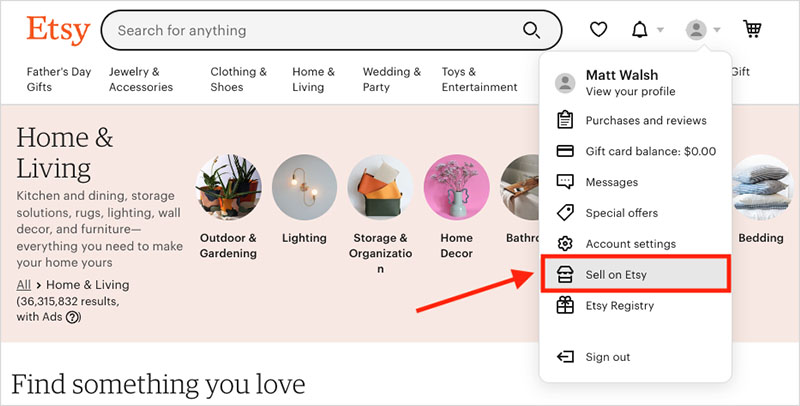Open Messages

[x=611, y=182]
